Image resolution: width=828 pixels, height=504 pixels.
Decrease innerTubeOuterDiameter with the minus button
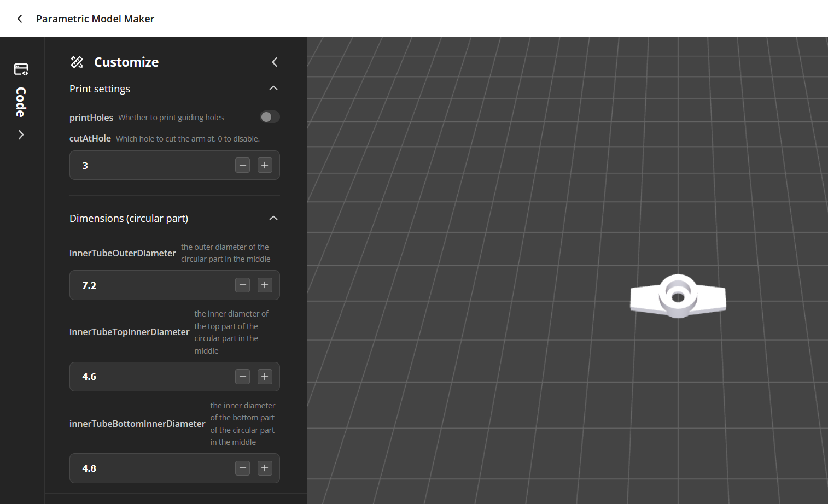pyautogui.click(x=243, y=285)
